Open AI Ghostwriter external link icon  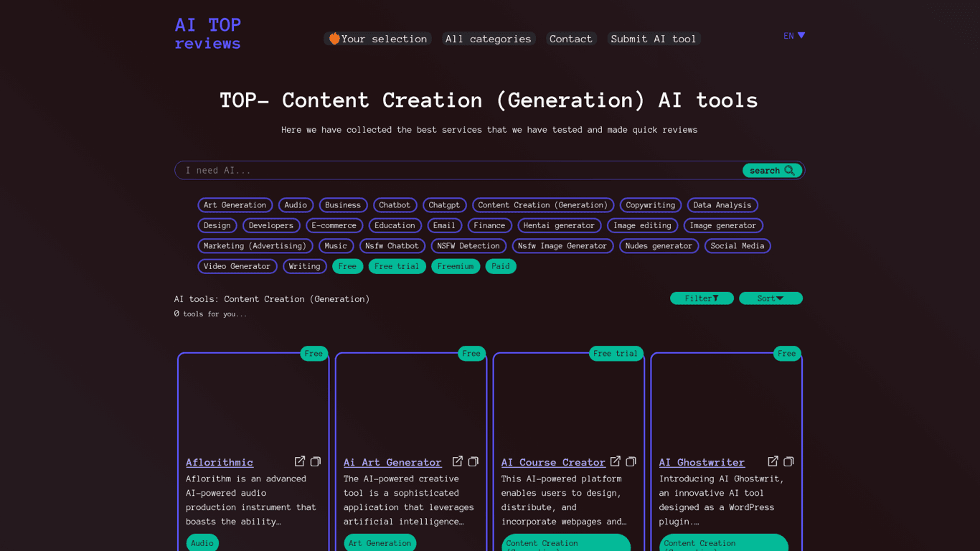pyautogui.click(x=773, y=461)
